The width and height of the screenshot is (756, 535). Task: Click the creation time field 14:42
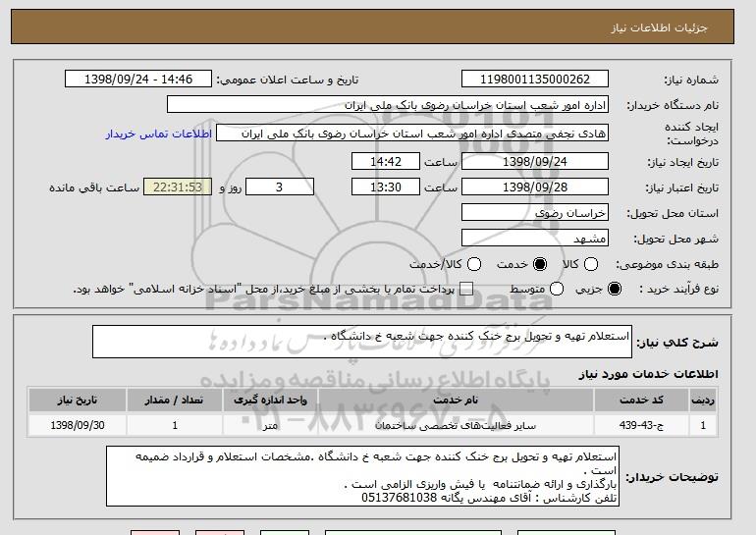[386, 161]
